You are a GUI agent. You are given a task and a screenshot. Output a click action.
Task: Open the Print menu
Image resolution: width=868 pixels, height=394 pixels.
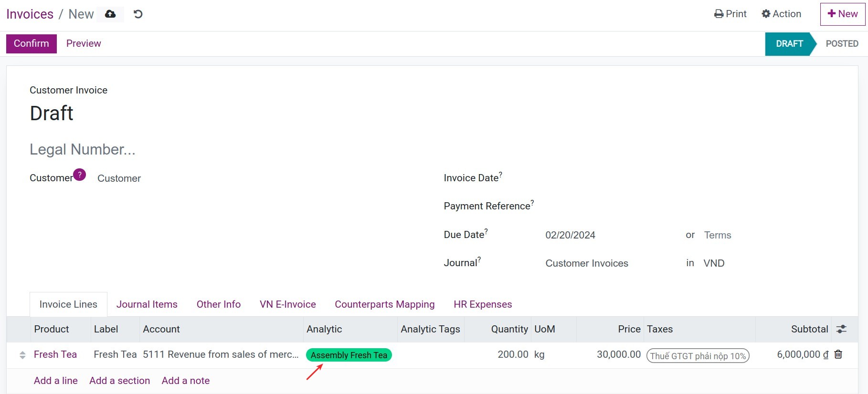point(730,14)
